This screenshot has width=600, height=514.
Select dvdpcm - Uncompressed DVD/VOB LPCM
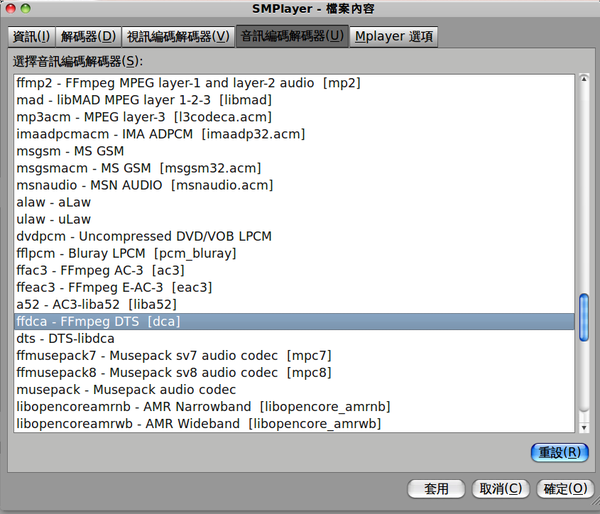(294, 236)
